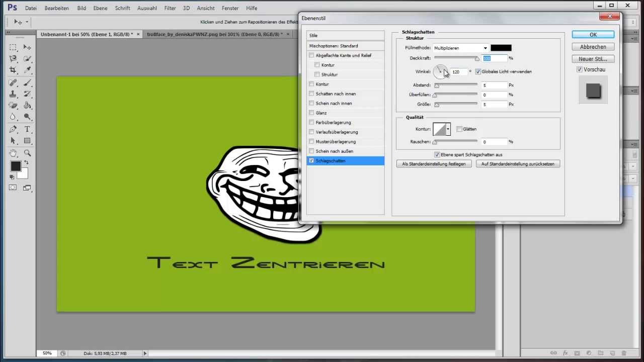Toggle Ebene spart Schlagschatten aus
Screen dimensions: 644x362
[437, 155]
